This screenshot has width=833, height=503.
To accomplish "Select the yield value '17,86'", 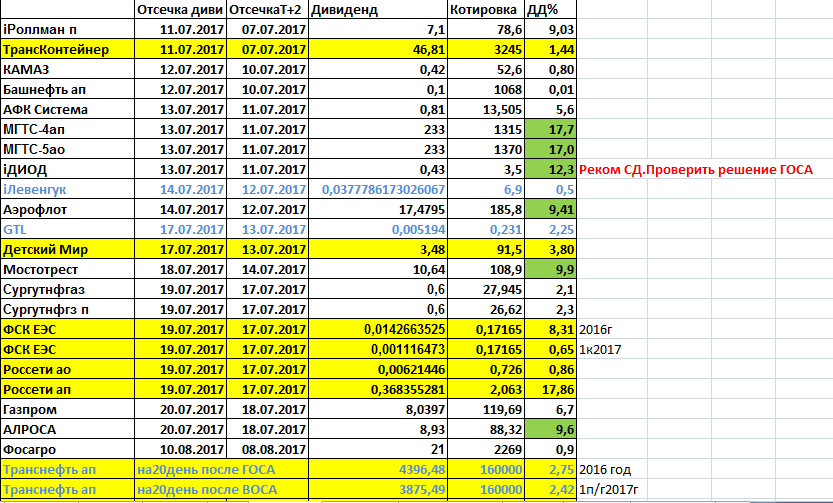I will [550, 389].
